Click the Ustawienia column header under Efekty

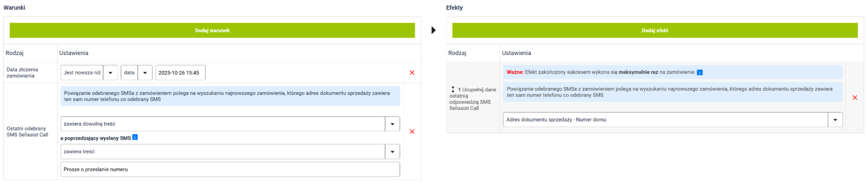click(516, 53)
